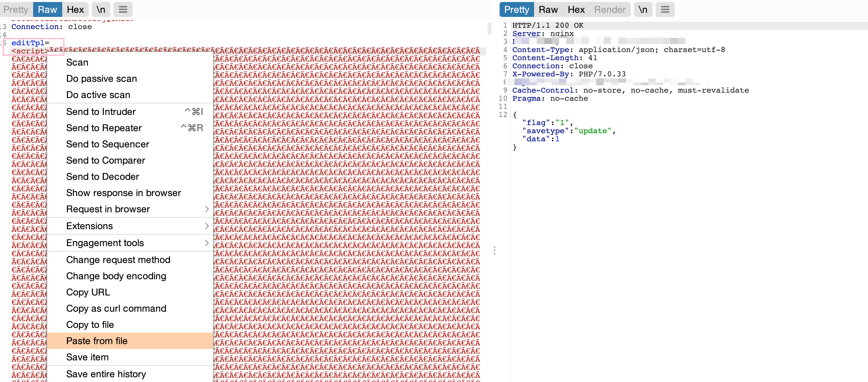This screenshot has width=868, height=382.
Task: Switch request view to Hex tab
Action: pyautogui.click(x=75, y=9)
